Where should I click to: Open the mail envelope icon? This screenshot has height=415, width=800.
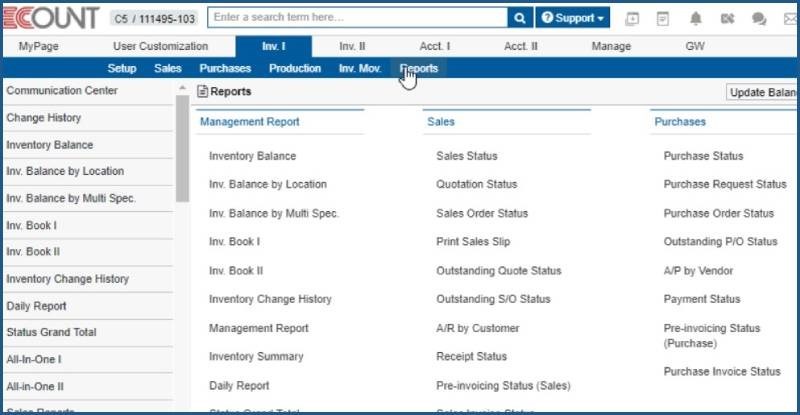click(791, 19)
